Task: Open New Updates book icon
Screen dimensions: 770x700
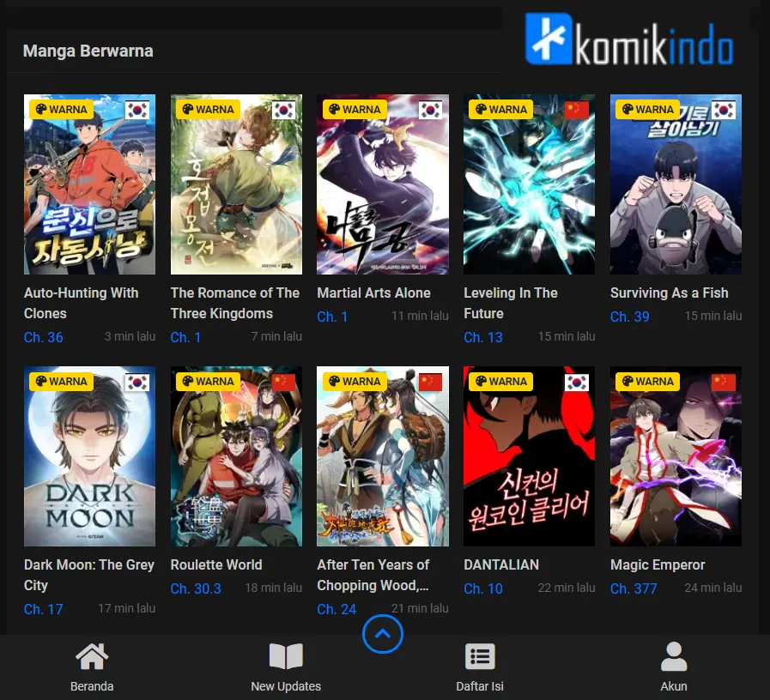Action: click(286, 656)
